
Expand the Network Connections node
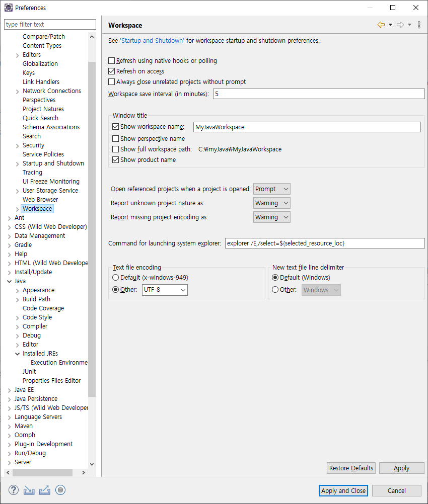[18, 92]
